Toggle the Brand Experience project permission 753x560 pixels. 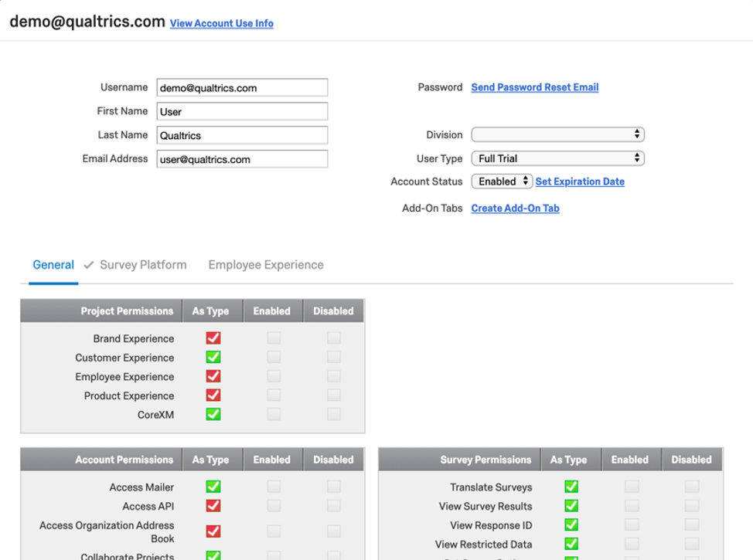click(x=212, y=338)
